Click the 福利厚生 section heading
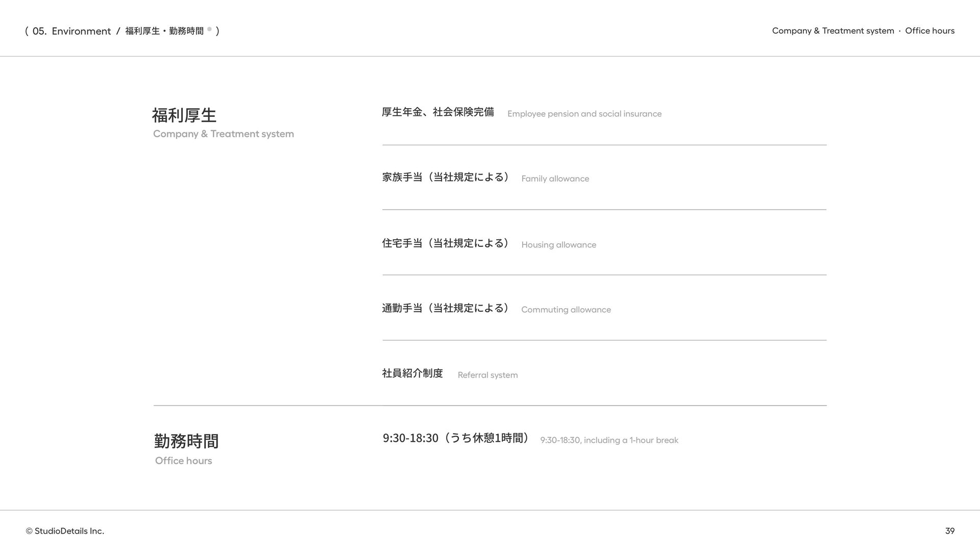980x551 pixels. (x=184, y=115)
